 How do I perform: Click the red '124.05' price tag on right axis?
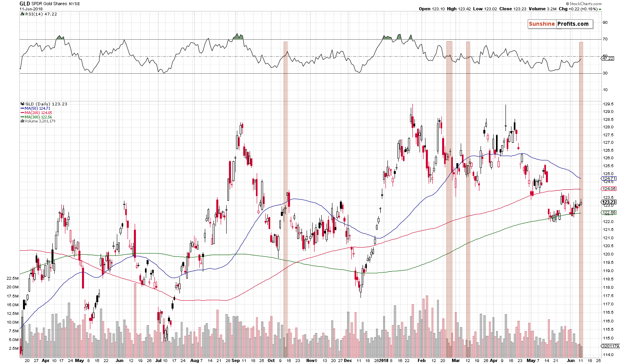point(609,189)
